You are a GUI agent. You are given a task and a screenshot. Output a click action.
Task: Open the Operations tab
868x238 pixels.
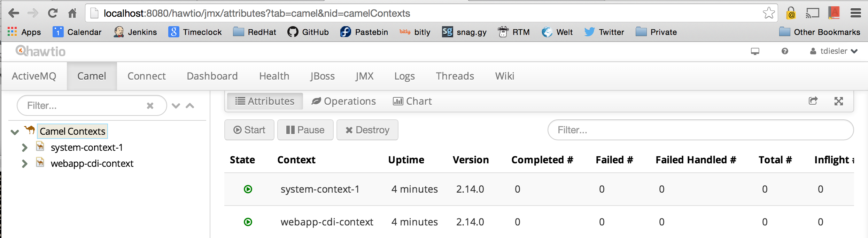click(x=344, y=101)
